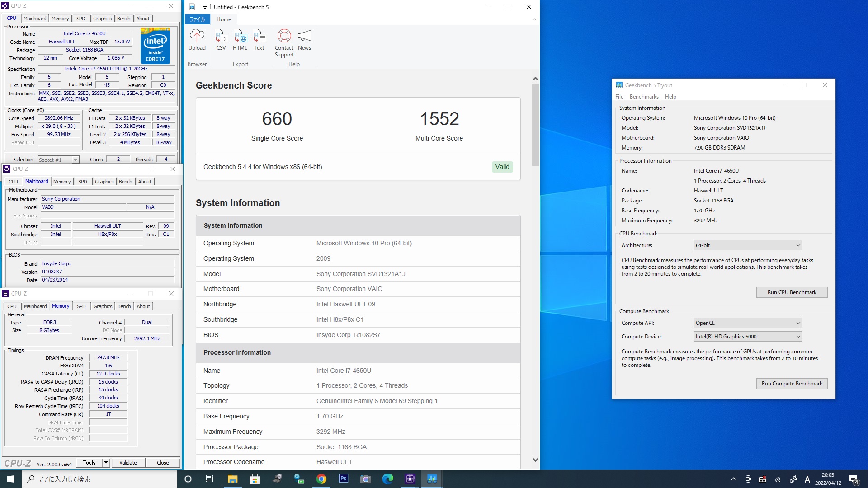Select Mainboard tab in bottom CPU-Z window
The height and width of the screenshot is (488, 868).
[35, 306]
